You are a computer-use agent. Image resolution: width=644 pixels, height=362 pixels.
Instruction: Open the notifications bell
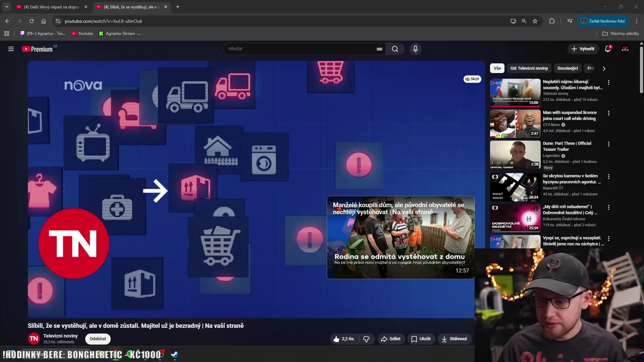pyautogui.click(x=608, y=49)
